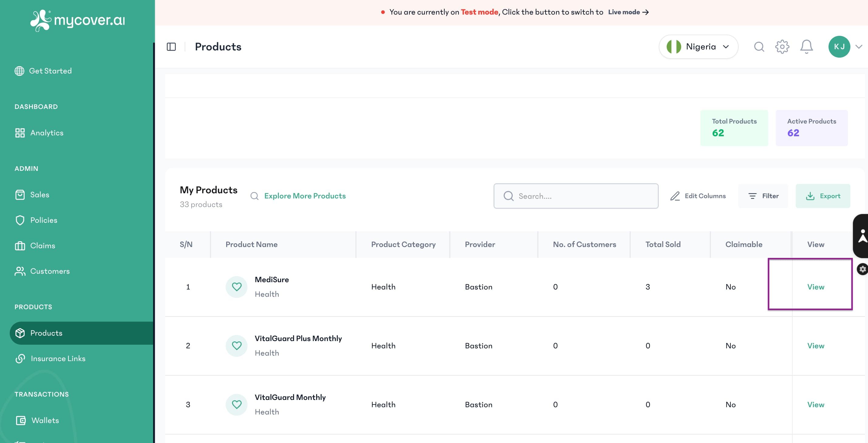The width and height of the screenshot is (868, 443).
Task: Select the Policies shield icon
Action: 20,220
